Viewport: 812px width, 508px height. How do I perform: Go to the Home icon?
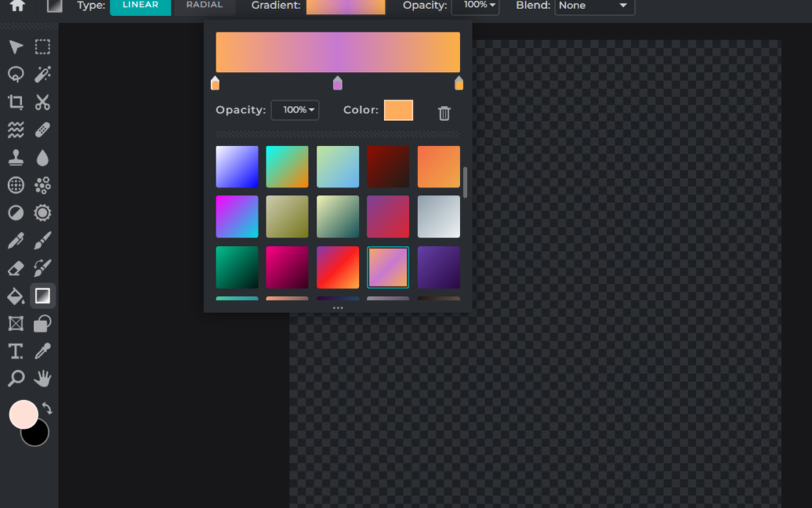[x=17, y=5]
